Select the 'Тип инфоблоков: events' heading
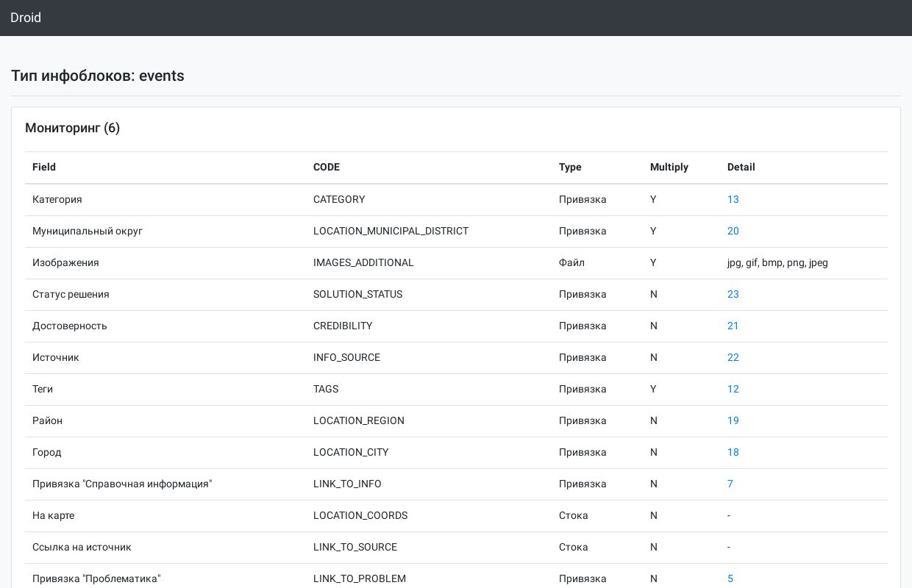Screen dimensions: 912x588 98,76
